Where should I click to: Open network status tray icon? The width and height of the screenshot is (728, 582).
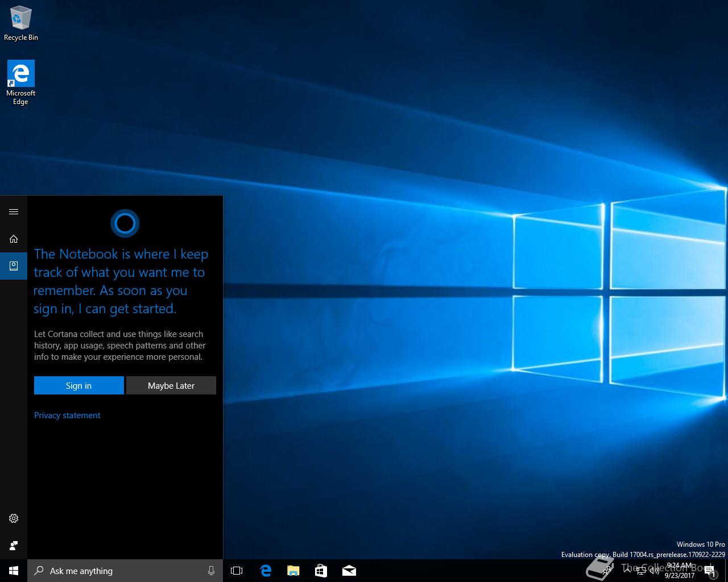coord(641,571)
